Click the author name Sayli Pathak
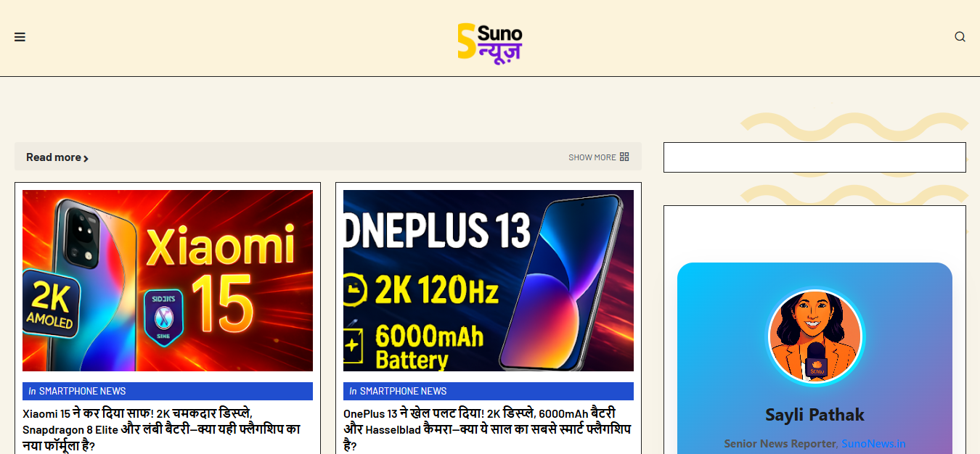 [x=814, y=415]
